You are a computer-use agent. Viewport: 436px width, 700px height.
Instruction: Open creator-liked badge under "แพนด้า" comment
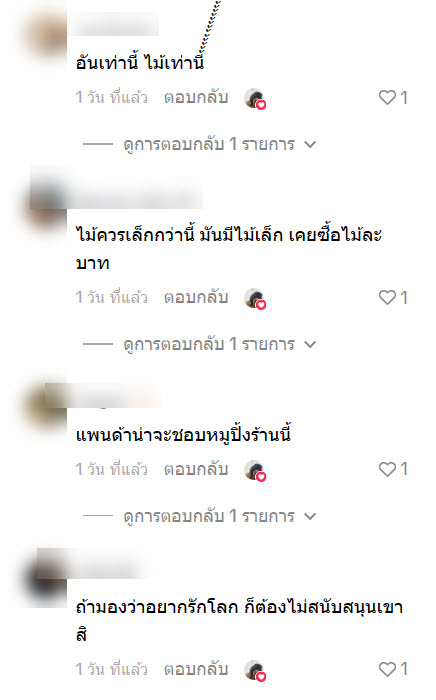point(255,470)
